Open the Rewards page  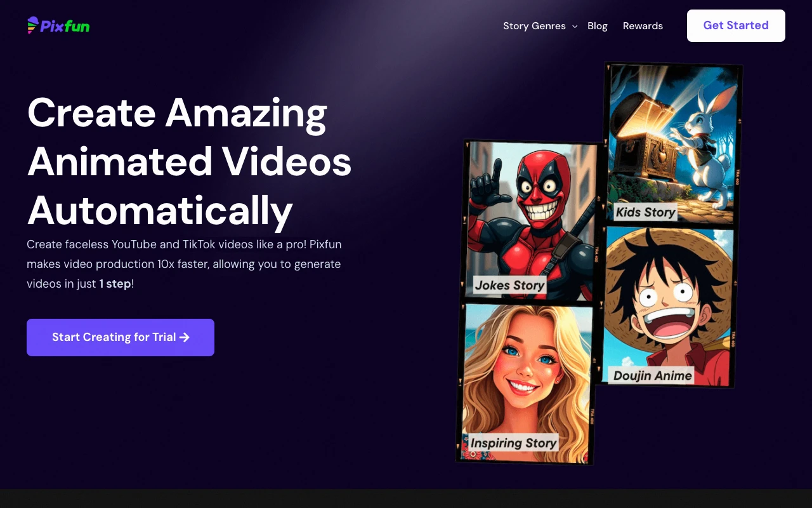(643, 26)
